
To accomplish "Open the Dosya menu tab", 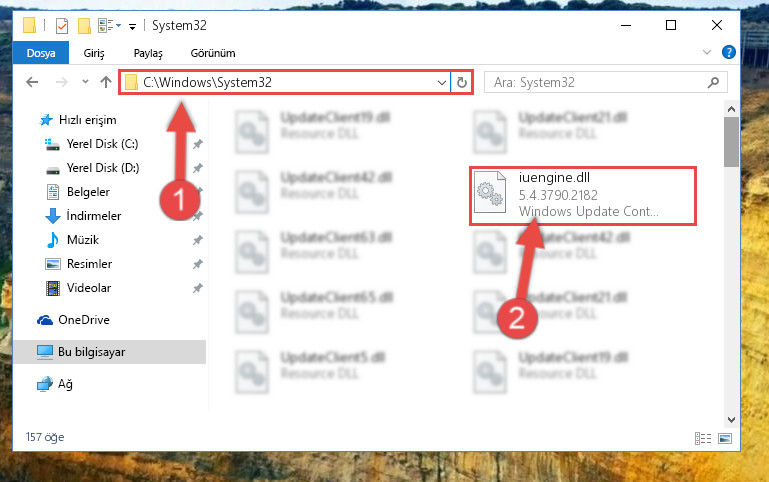I will coord(41,53).
